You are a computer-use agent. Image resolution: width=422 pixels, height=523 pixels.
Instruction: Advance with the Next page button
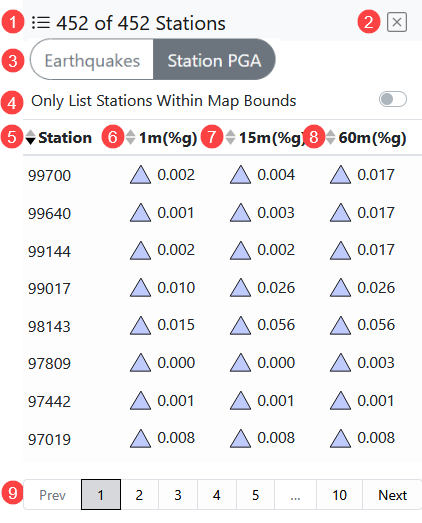392,495
